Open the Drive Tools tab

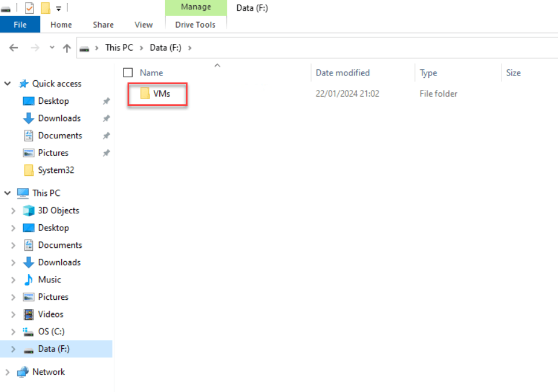pos(196,25)
